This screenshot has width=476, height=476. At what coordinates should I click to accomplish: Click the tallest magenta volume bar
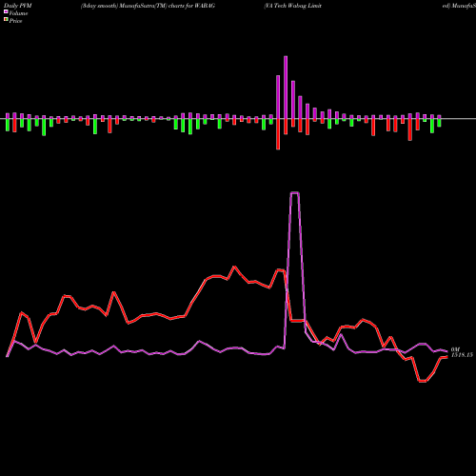286,88
